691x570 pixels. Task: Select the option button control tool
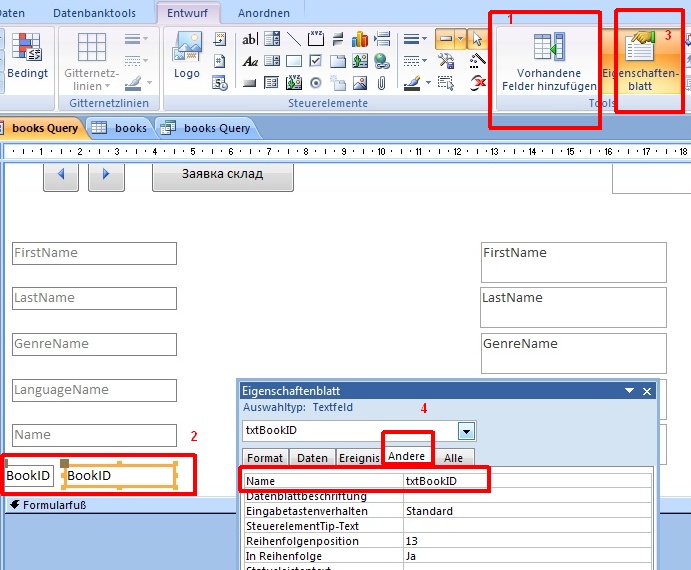316,83
